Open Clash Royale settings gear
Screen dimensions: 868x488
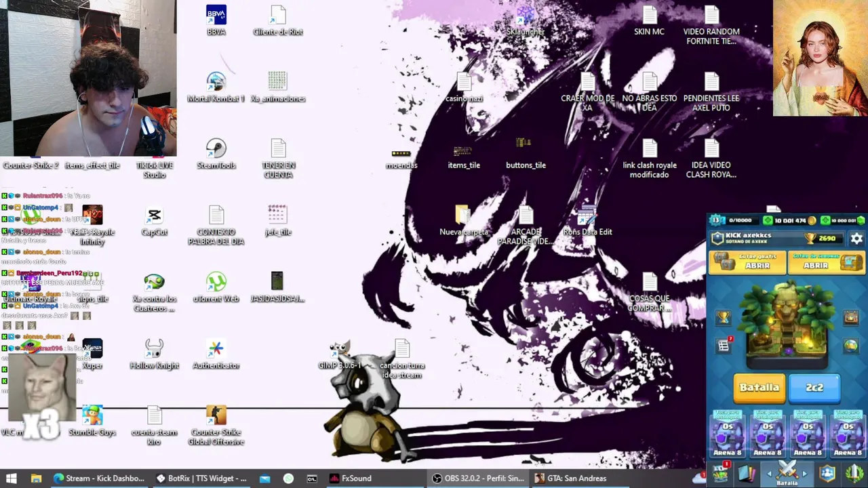[x=856, y=239]
